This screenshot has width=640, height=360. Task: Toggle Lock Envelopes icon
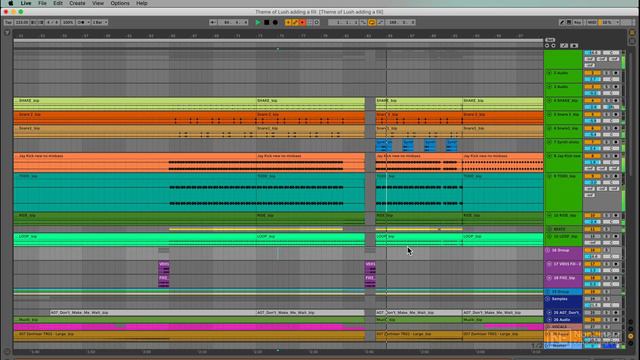[x=574, y=46]
